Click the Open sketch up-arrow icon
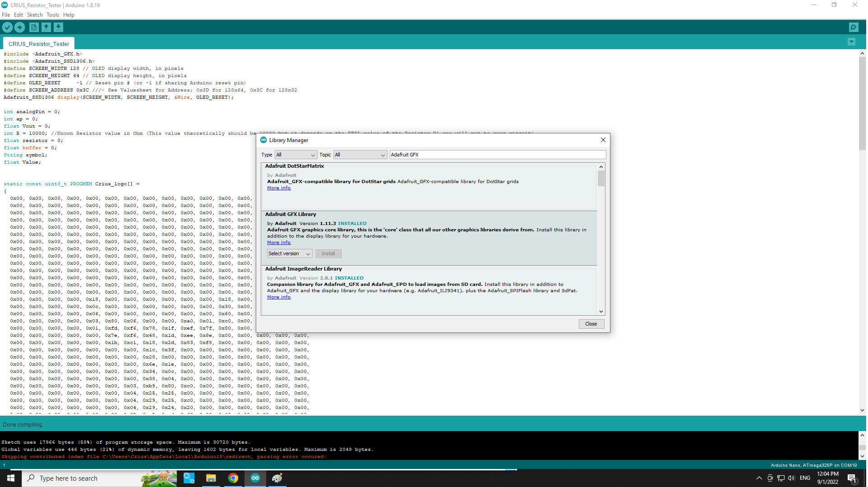 coord(46,28)
